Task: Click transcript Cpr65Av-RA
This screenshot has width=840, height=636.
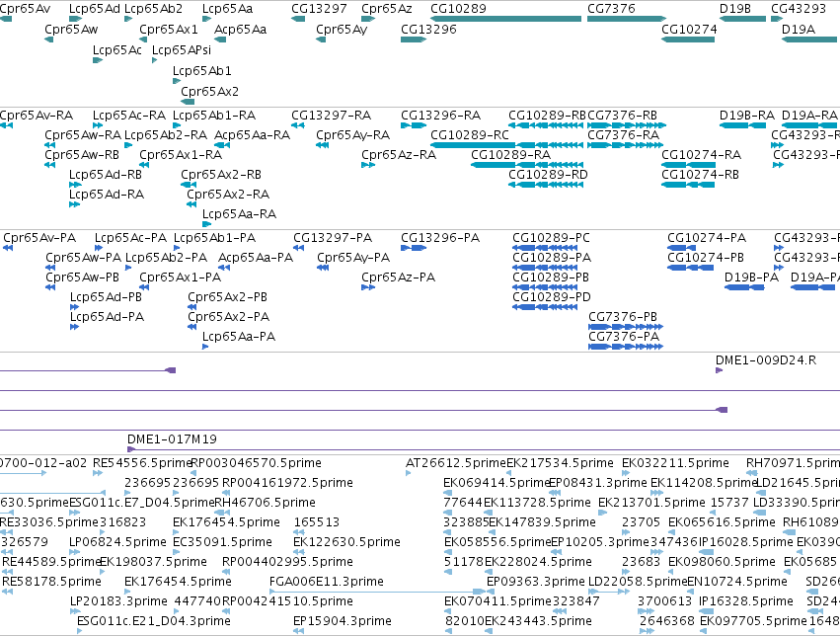Action: pyautogui.click(x=37, y=116)
